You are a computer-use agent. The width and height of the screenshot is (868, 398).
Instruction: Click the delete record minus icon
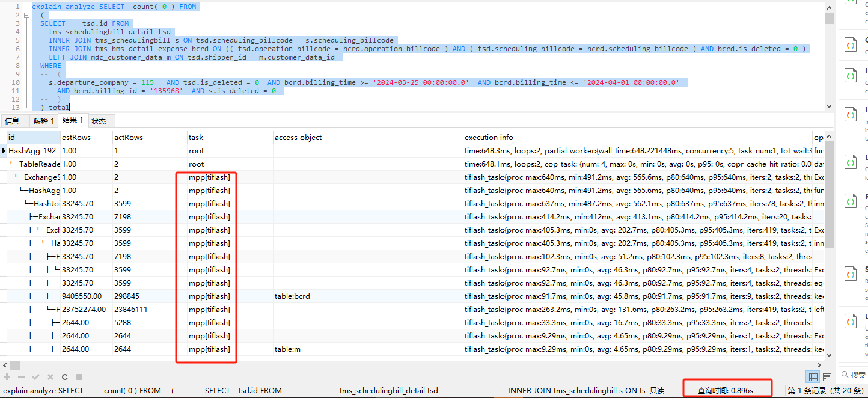[x=21, y=377]
